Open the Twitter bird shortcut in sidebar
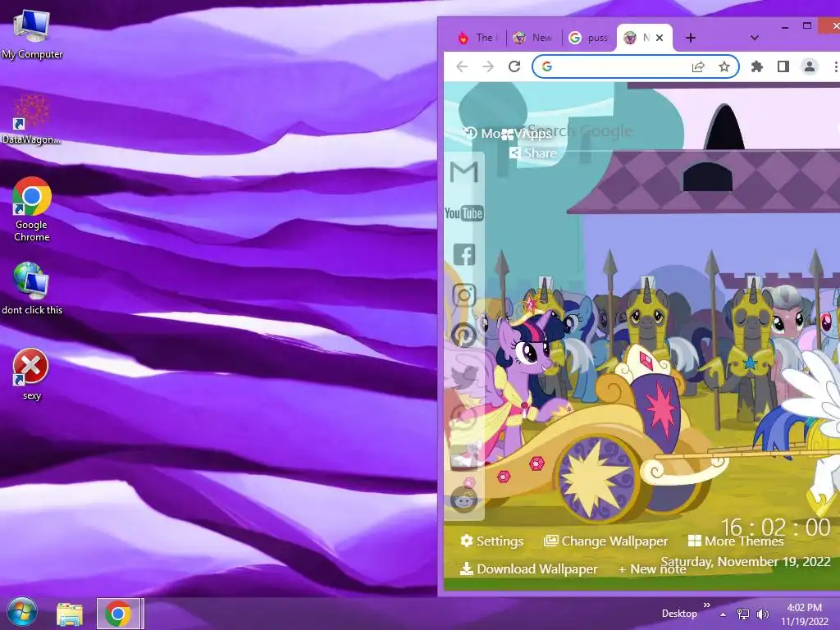The width and height of the screenshot is (840, 630). coord(464,377)
